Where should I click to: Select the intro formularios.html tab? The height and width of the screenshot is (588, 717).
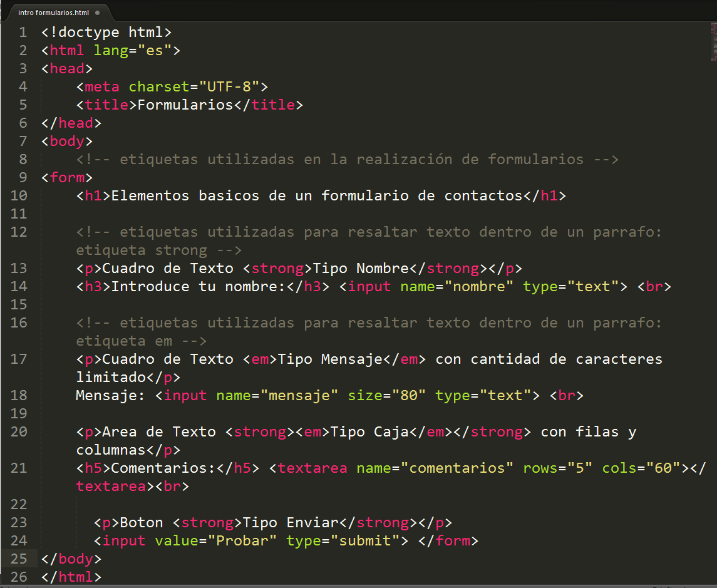point(53,11)
